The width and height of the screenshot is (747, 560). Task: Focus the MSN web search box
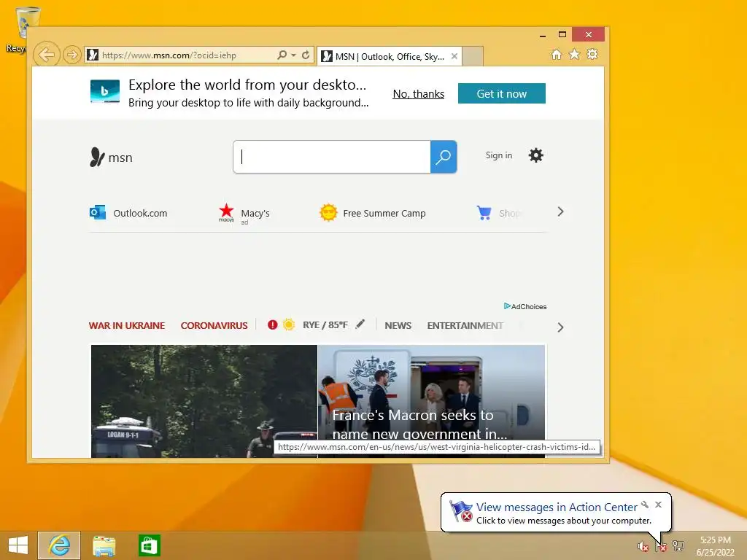pos(332,157)
